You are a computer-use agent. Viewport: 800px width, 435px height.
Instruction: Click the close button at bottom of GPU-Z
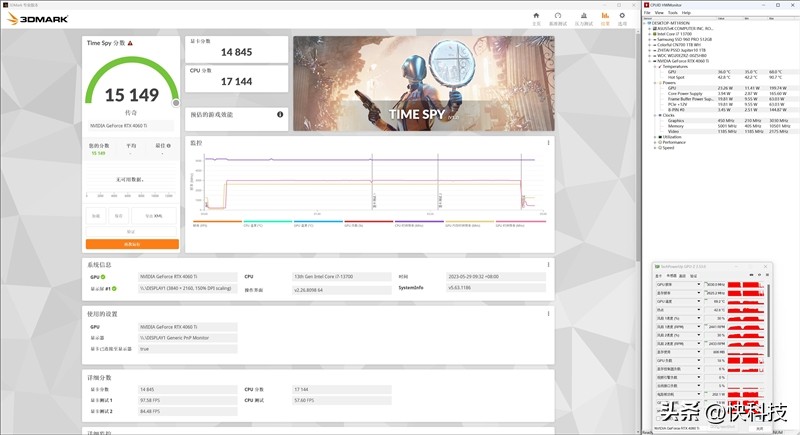760,428
